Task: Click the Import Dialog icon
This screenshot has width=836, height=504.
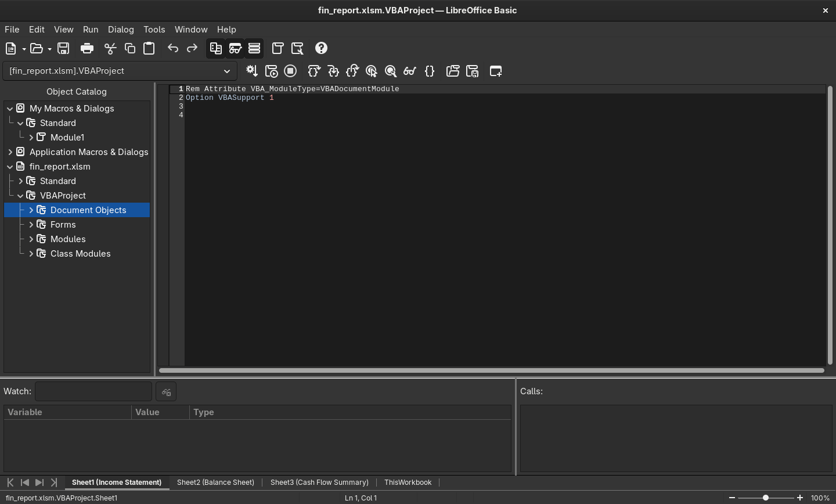Action: [x=496, y=71]
